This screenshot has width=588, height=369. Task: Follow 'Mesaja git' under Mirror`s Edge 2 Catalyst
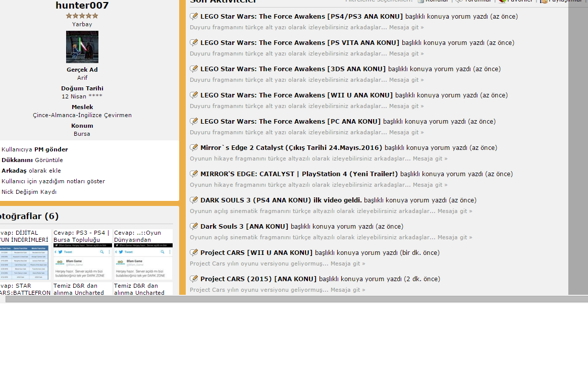click(430, 159)
